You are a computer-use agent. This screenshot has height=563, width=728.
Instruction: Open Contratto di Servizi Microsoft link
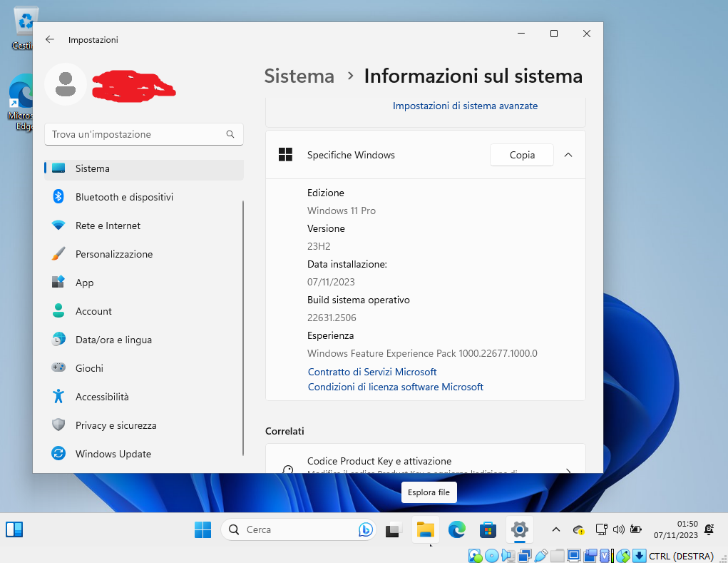coord(372,372)
